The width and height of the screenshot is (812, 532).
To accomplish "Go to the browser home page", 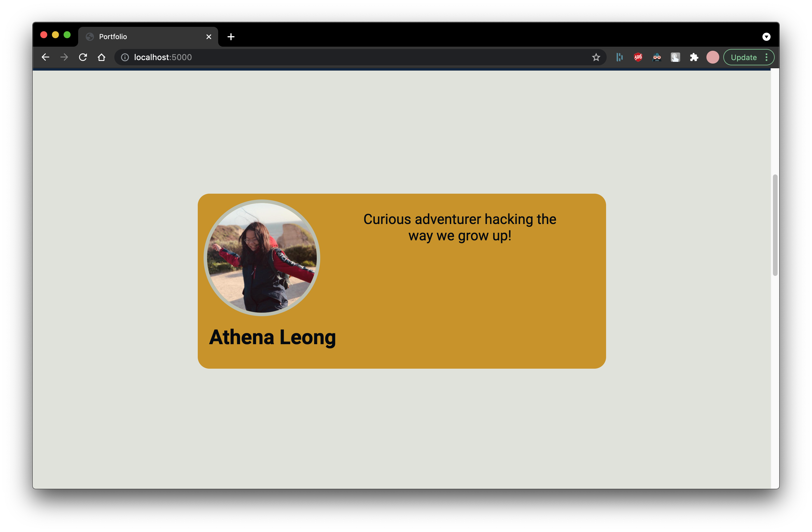I will [101, 57].
